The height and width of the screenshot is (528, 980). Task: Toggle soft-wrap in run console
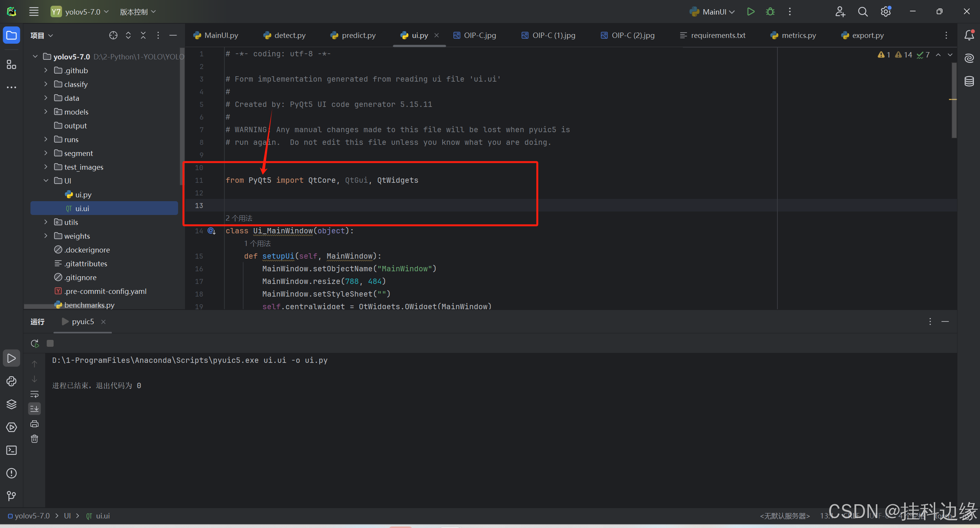click(34, 394)
